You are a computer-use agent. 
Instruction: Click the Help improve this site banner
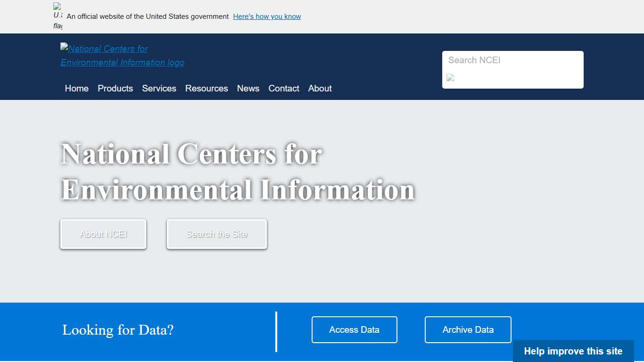[573, 351]
